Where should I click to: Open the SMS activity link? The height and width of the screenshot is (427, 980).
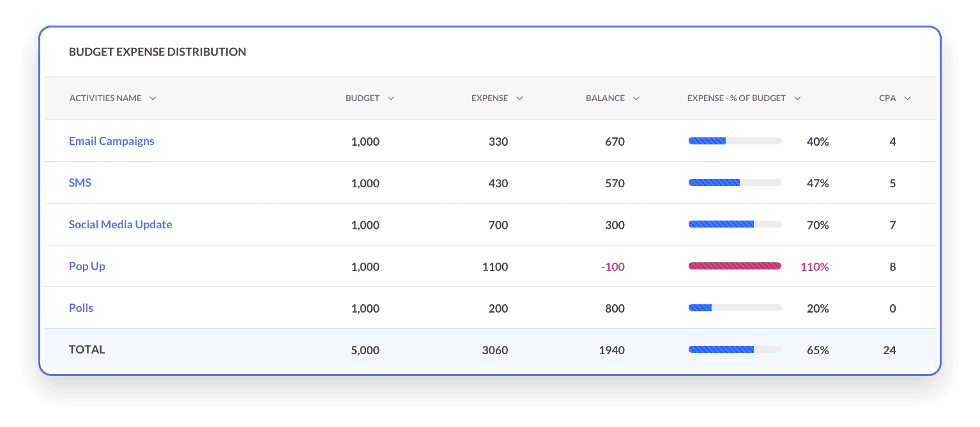pyautogui.click(x=80, y=183)
